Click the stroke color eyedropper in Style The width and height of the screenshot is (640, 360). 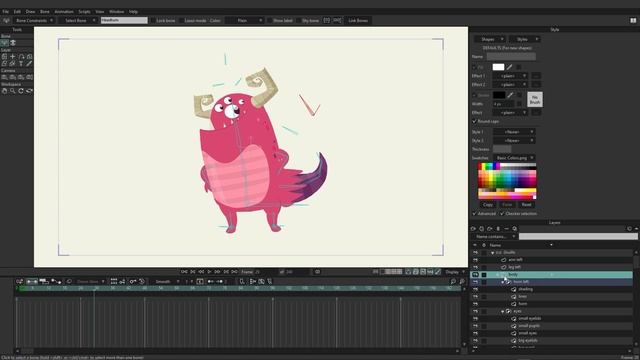510,95
